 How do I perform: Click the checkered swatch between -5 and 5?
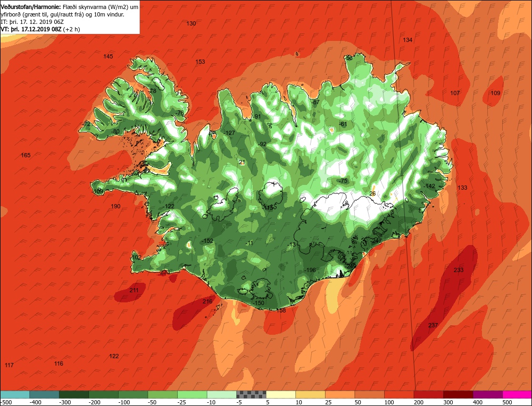point(251,394)
